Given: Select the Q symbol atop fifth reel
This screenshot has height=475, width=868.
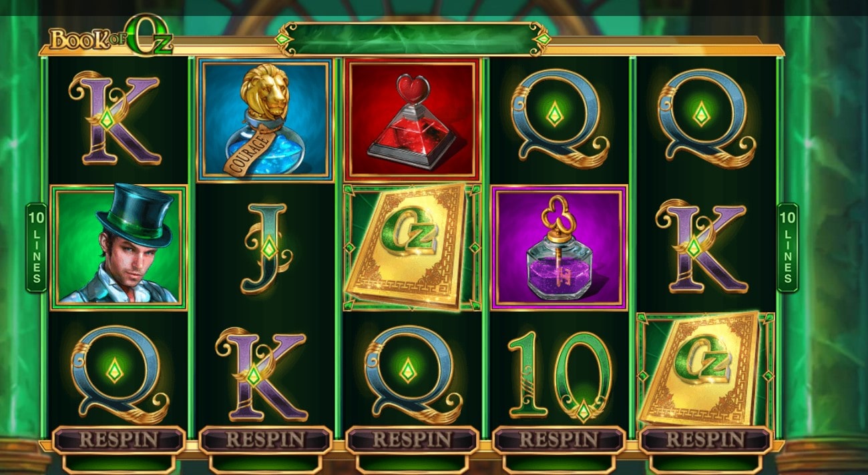Looking at the screenshot, I should pos(705,120).
